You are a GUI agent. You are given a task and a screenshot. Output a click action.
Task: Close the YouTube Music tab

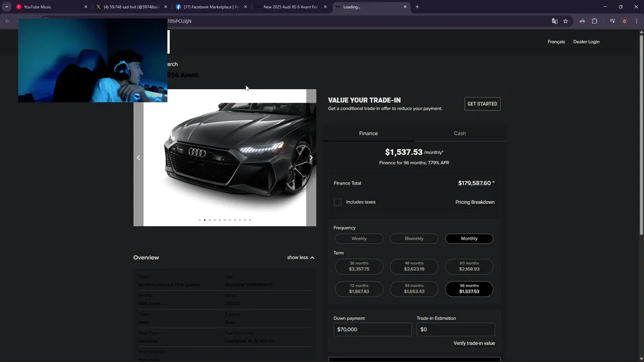click(86, 7)
